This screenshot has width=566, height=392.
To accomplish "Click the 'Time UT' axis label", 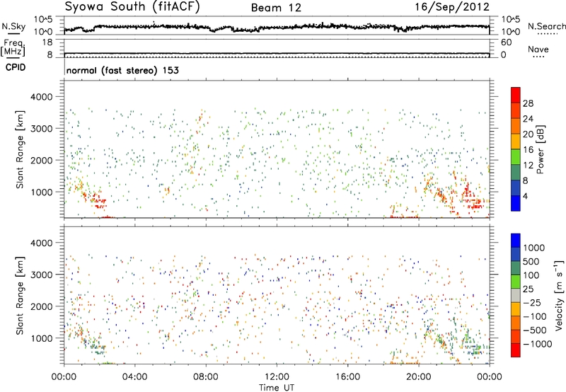I will pos(277,388).
